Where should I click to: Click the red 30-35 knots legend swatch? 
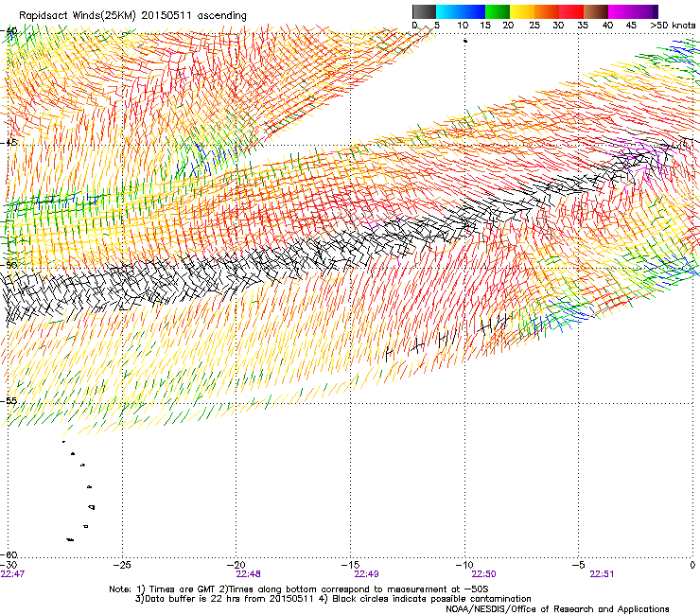pyautogui.click(x=571, y=11)
